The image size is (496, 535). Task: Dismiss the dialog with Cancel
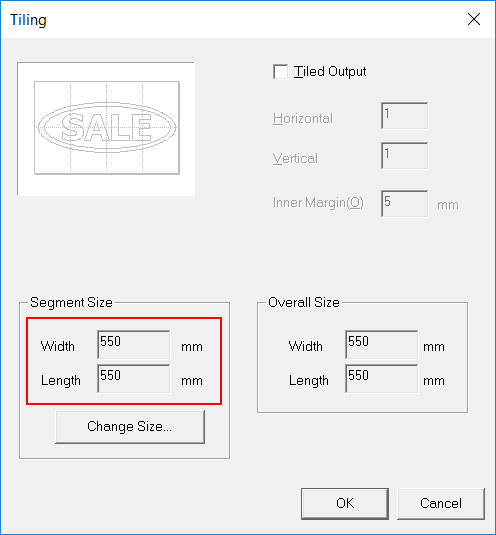(x=441, y=504)
